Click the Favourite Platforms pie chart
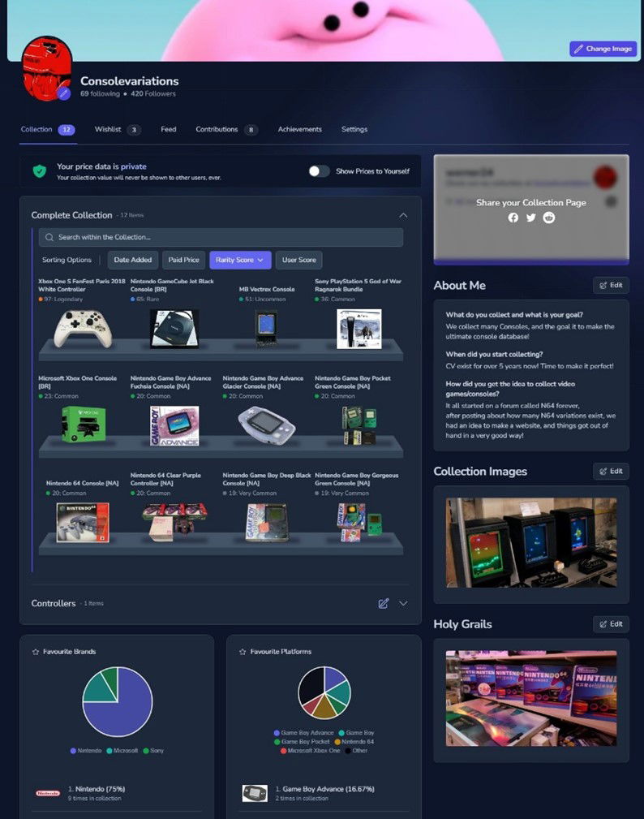Image resolution: width=644 pixels, height=819 pixels. 324,692
